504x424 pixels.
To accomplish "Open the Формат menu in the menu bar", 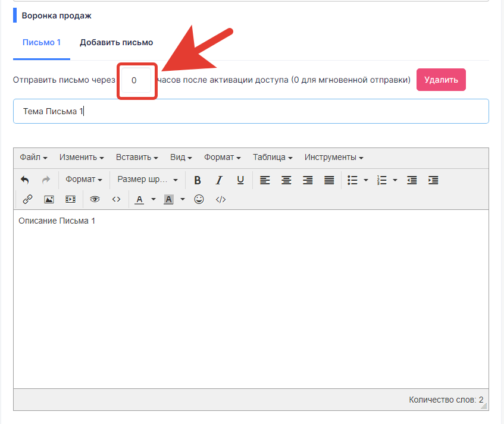I will [223, 158].
